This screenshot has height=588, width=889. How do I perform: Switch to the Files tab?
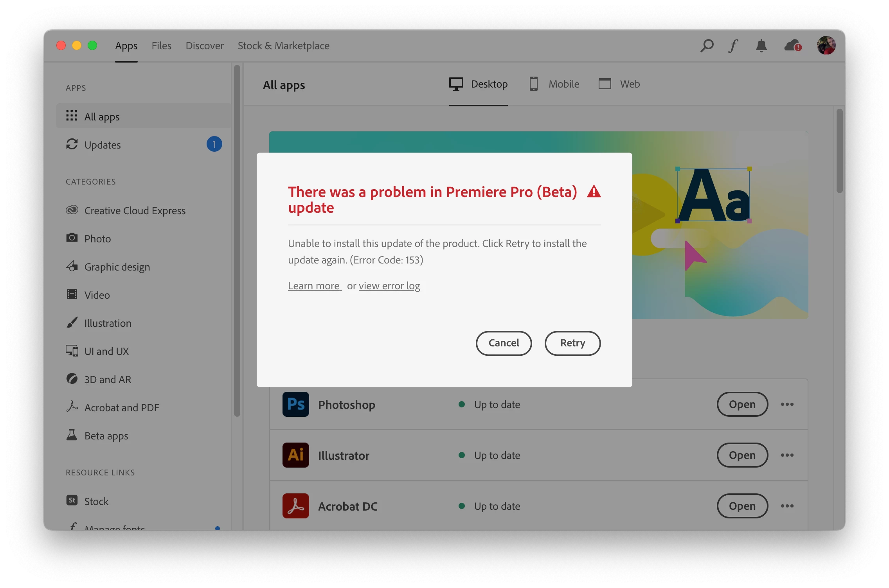[161, 46]
